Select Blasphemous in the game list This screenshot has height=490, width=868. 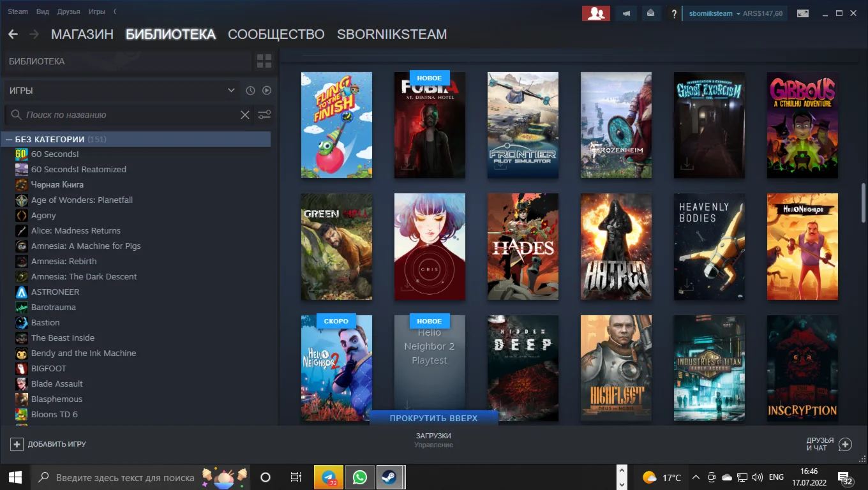57,399
